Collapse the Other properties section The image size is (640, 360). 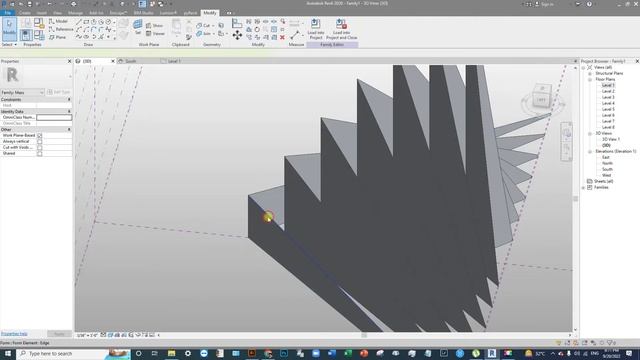coord(69,129)
